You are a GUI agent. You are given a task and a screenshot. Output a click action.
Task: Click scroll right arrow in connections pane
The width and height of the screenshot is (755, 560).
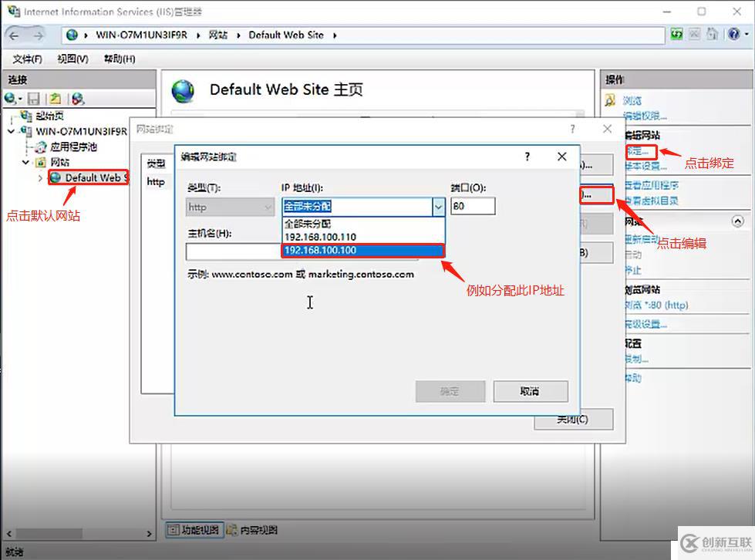tap(149, 534)
